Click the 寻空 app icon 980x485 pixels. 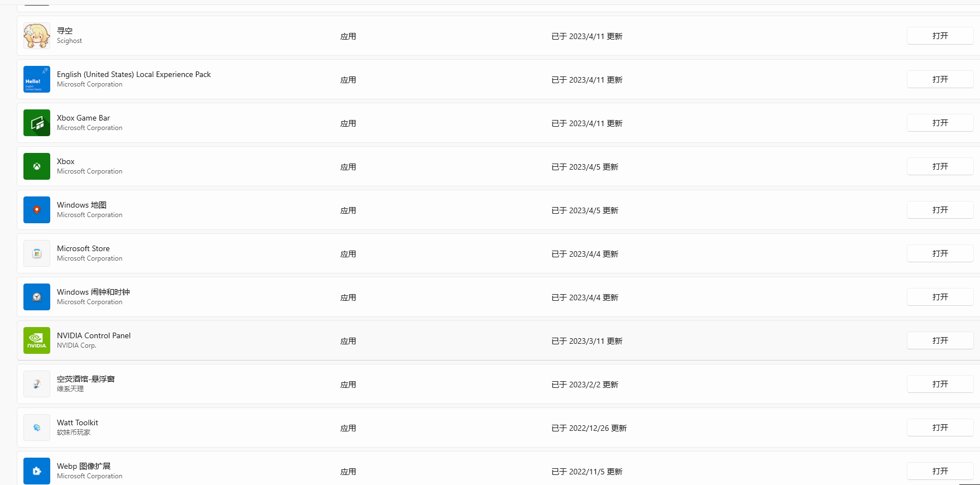pos(36,35)
